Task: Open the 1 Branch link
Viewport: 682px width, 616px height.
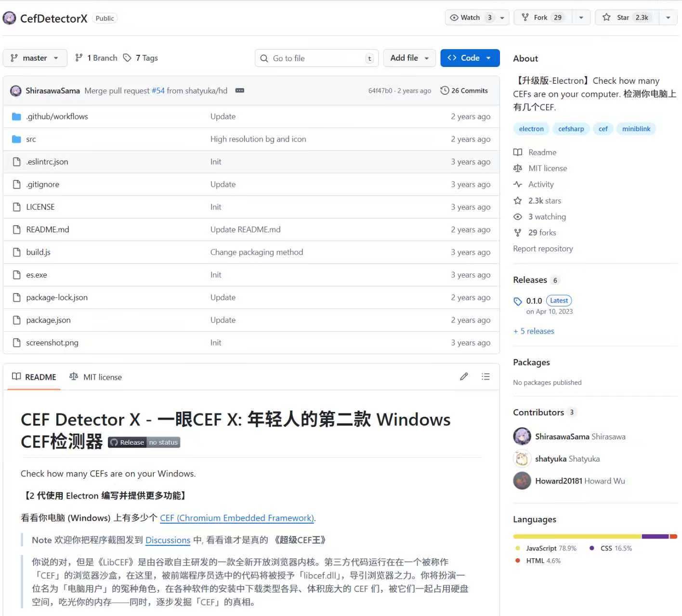Action: click(96, 58)
